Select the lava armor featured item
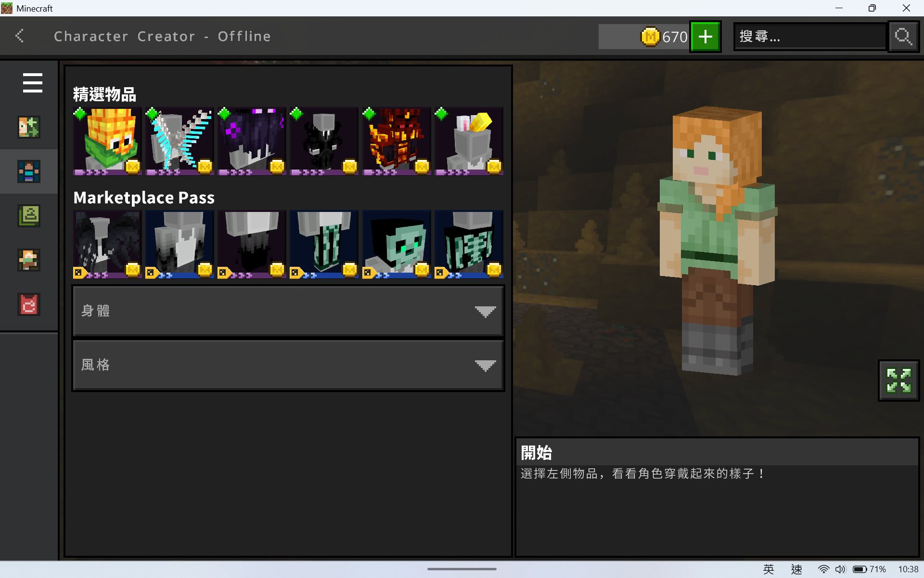This screenshot has height=578, width=924. click(x=397, y=141)
